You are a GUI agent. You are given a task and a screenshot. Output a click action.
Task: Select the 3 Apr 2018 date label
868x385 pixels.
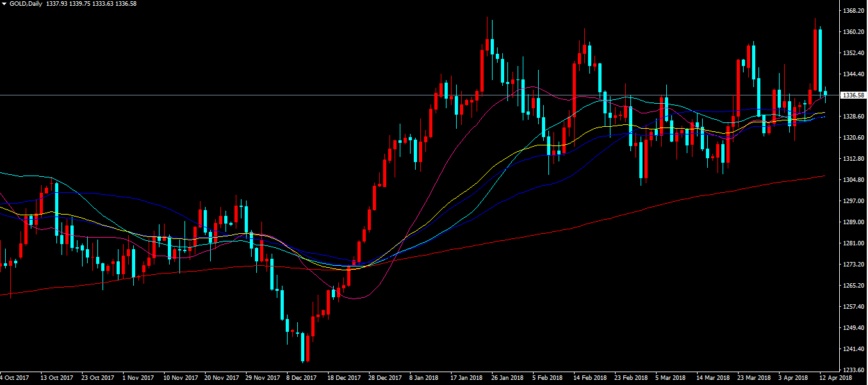coord(793,378)
